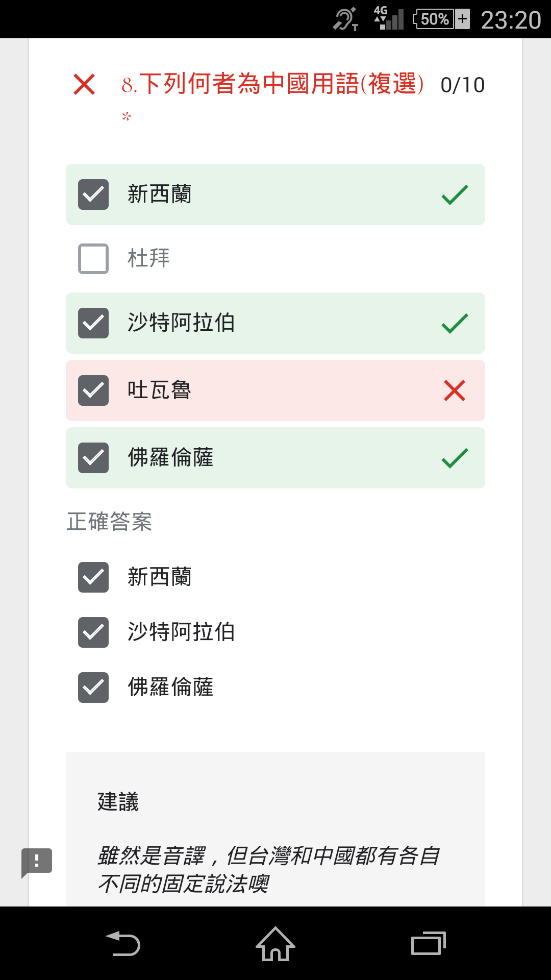Screen dimensions: 551x980
Task: Toggle the 新西蘭 checkbox in the answers
Action: (x=93, y=194)
